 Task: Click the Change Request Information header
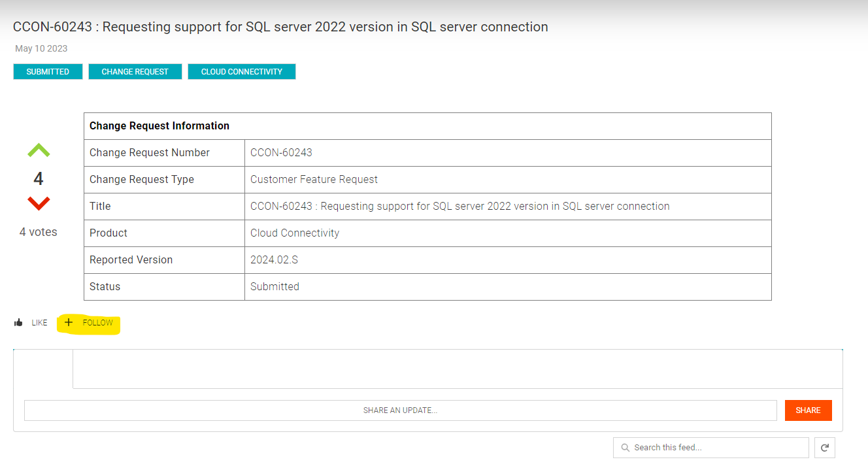tap(427, 126)
